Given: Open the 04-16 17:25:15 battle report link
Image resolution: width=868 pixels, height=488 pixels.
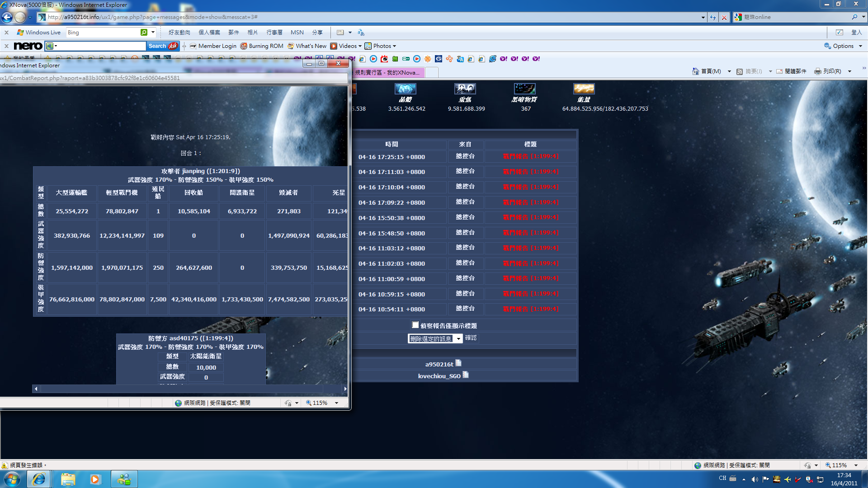Looking at the screenshot, I should tap(531, 156).
